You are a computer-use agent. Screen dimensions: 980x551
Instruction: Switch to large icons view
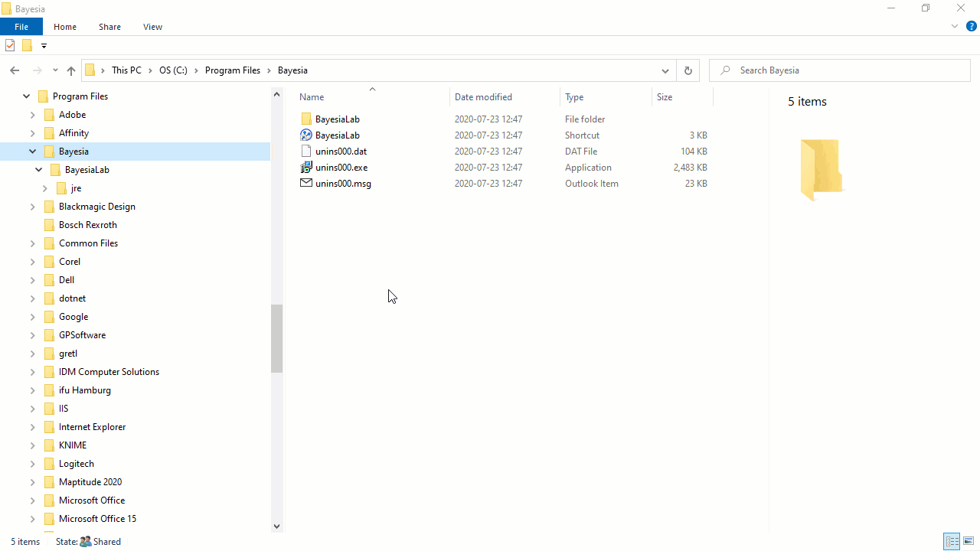click(x=968, y=542)
